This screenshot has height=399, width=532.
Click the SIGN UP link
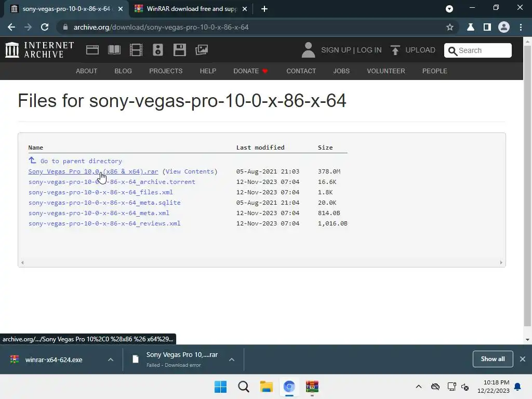[336, 50]
